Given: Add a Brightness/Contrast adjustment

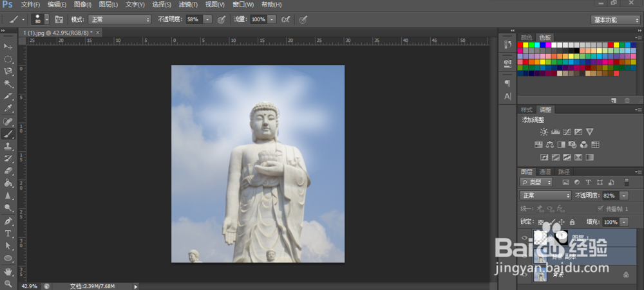Looking at the screenshot, I should pyautogui.click(x=544, y=132).
